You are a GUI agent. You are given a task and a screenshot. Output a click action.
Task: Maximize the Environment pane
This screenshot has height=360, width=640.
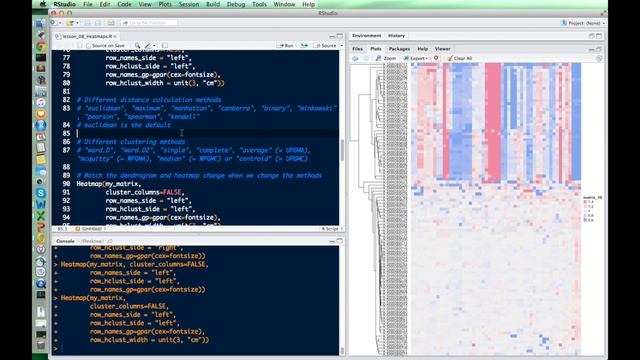click(x=599, y=36)
